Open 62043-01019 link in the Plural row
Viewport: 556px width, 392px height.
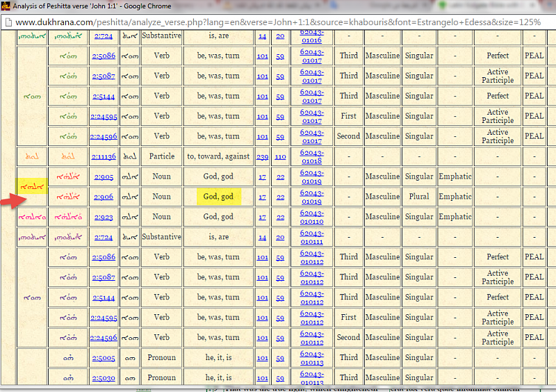point(311,197)
